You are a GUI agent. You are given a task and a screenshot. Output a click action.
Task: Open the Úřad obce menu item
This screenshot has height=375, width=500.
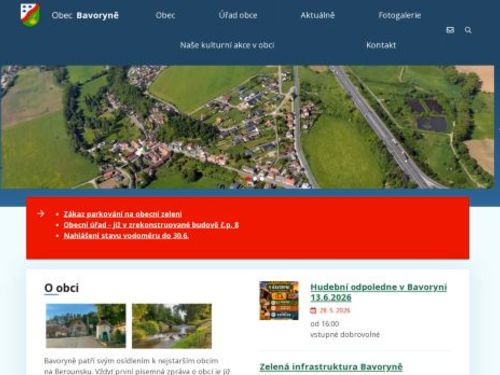[238, 15]
